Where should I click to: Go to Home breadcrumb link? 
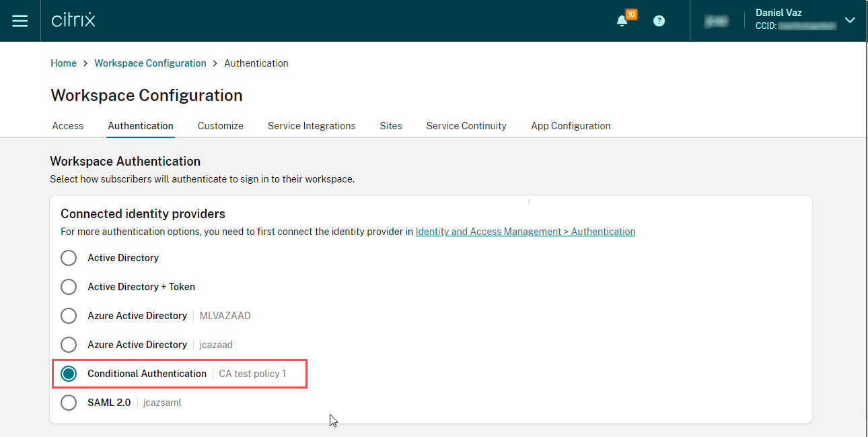(x=63, y=63)
